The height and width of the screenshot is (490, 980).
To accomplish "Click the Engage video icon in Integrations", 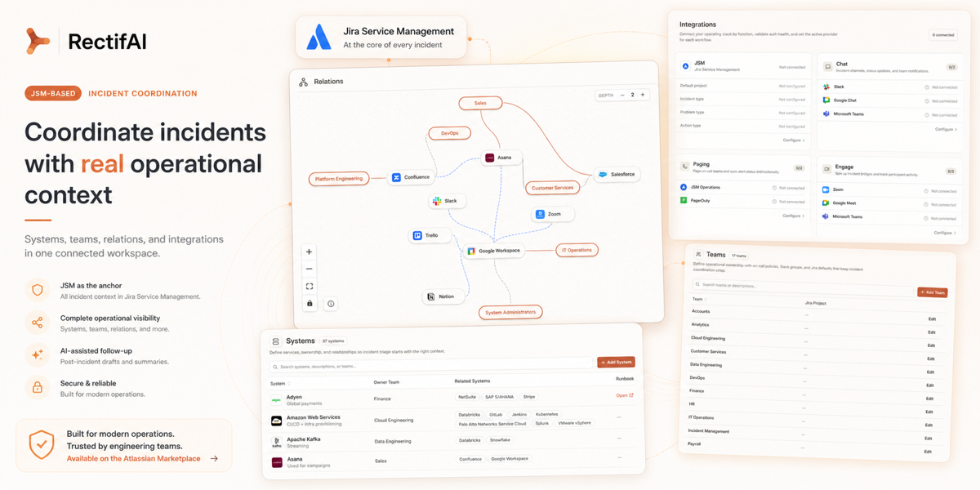I will point(826,169).
